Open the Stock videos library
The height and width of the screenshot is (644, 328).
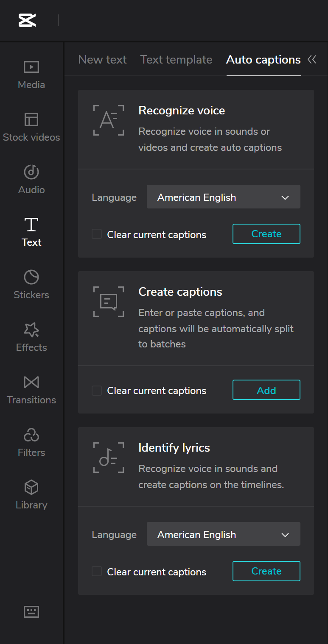pyautogui.click(x=31, y=127)
